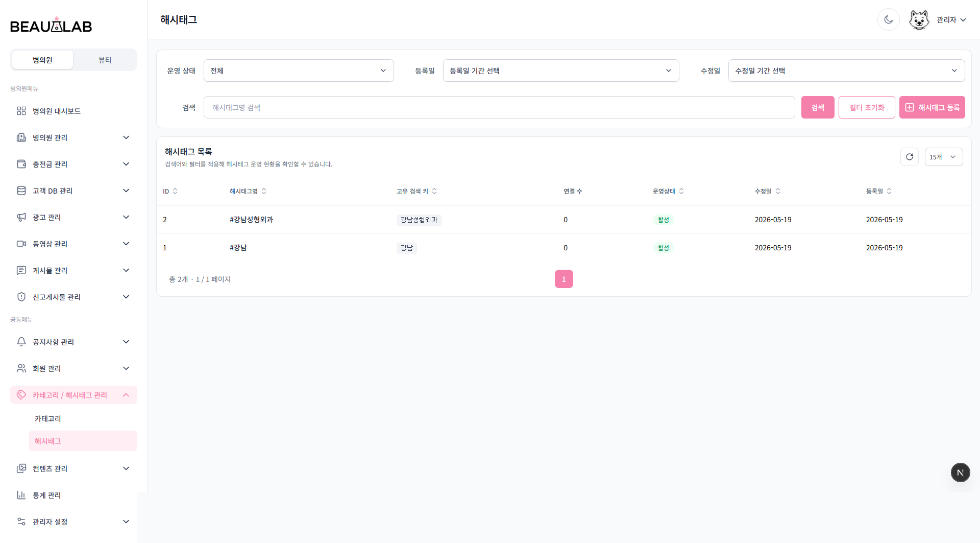Image resolution: width=980 pixels, height=543 pixels.
Task: Open the 등록일 기간 선택 dropdown
Action: point(561,70)
